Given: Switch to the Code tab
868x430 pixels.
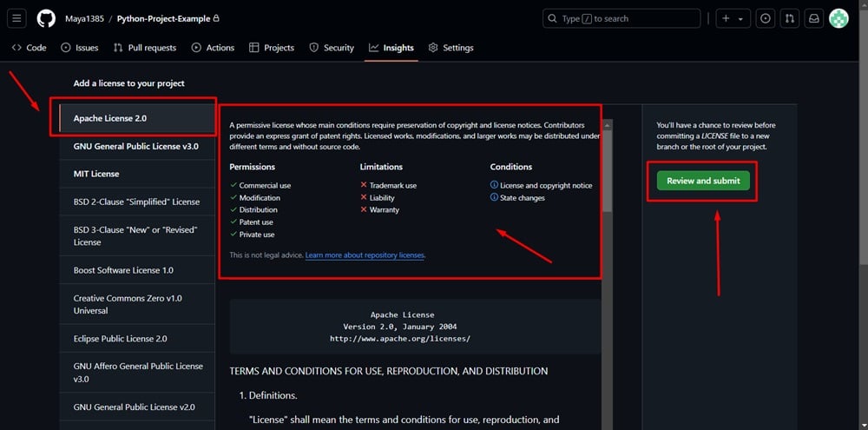Looking at the screenshot, I should 30,48.
